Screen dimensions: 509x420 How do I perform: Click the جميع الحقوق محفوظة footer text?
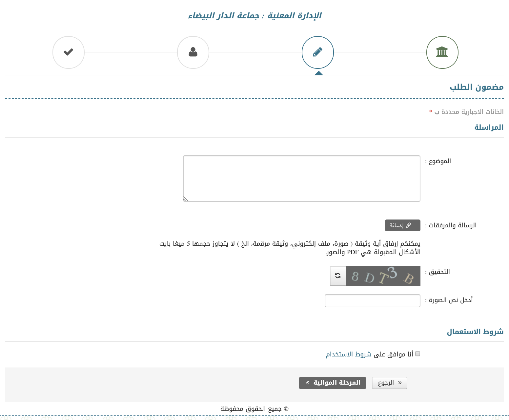point(254,409)
